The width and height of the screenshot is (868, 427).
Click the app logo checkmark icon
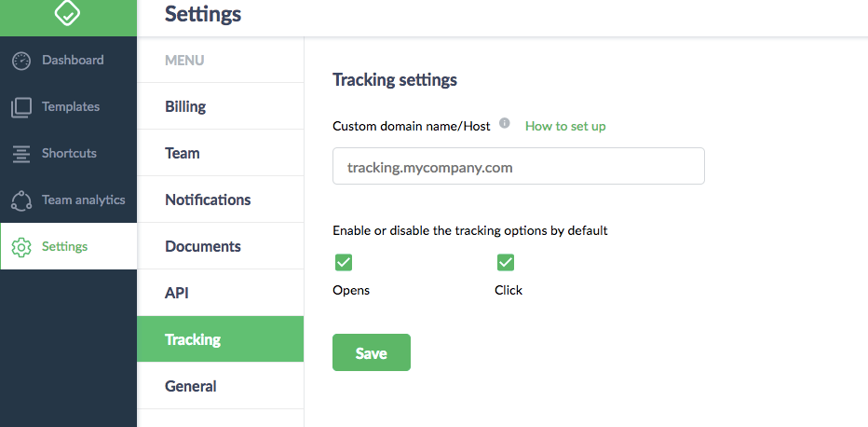[68, 13]
